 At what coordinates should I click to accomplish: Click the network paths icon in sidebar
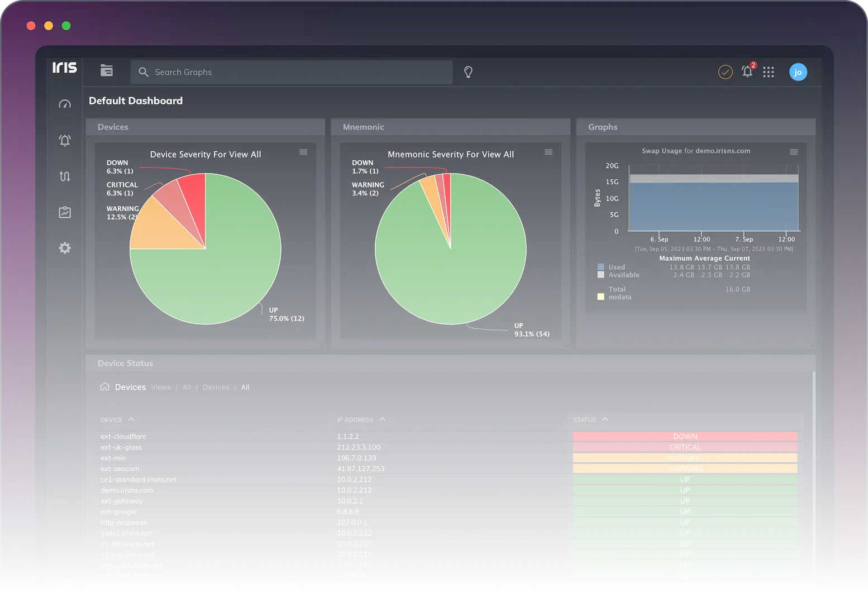[65, 176]
